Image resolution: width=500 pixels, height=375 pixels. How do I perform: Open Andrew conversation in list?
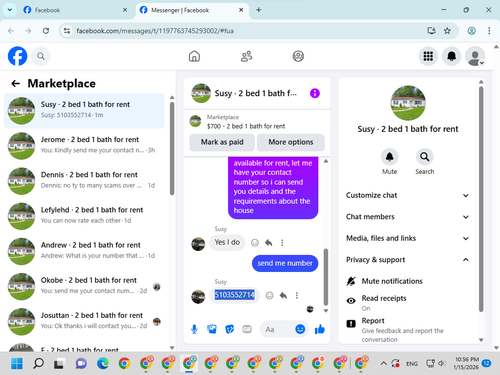[84, 251]
